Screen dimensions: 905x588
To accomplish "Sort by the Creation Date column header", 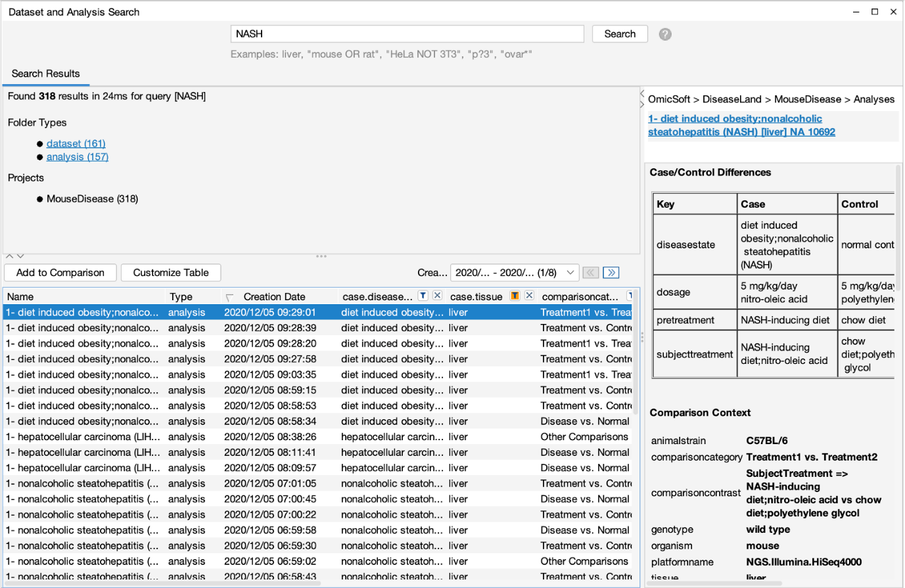I will (x=274, y=296).
